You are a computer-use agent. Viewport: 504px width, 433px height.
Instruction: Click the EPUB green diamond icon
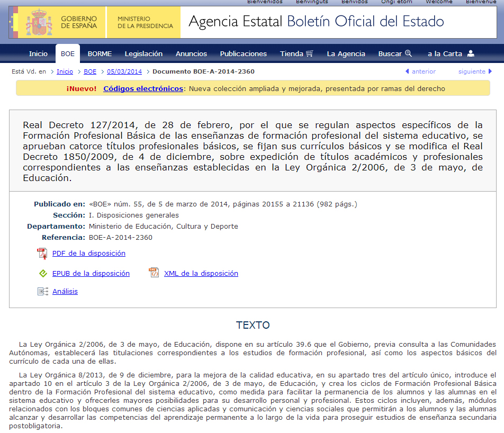pyautogui.click(x=43, y=274)
